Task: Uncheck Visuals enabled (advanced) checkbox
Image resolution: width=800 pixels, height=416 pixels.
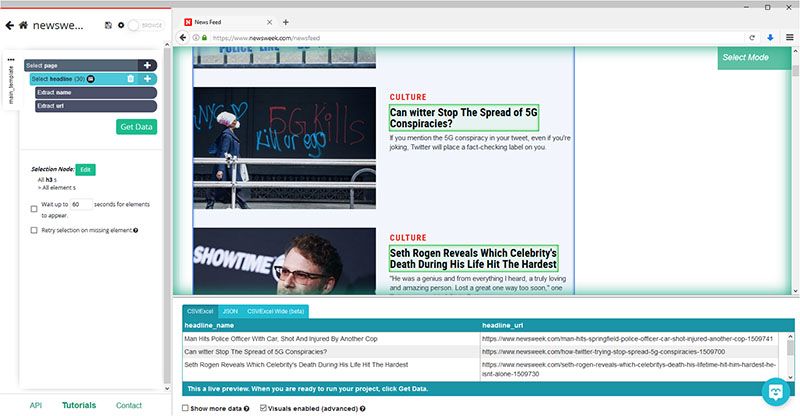Action: (263, 408)
